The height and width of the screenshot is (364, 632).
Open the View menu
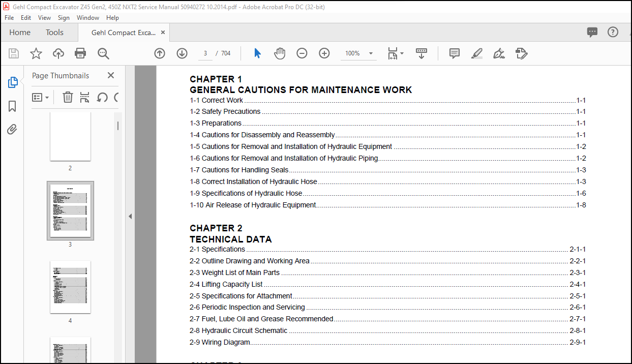(x=45, y=17)
